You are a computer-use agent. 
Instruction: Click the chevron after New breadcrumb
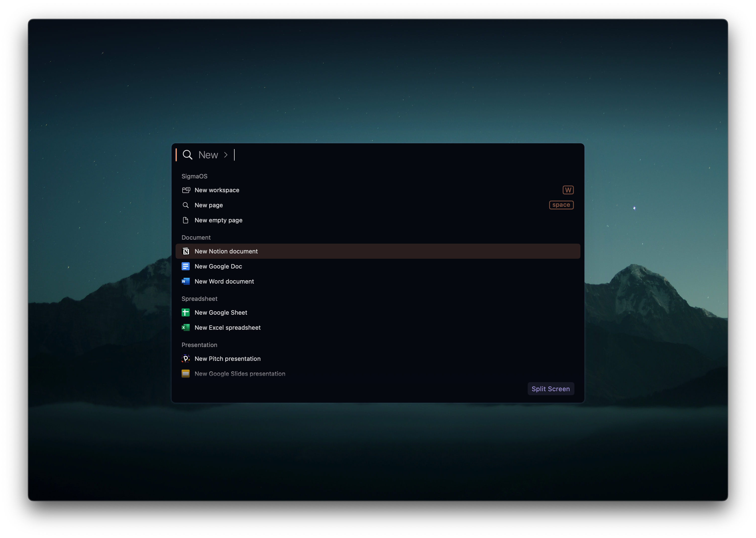pos(226,155)
